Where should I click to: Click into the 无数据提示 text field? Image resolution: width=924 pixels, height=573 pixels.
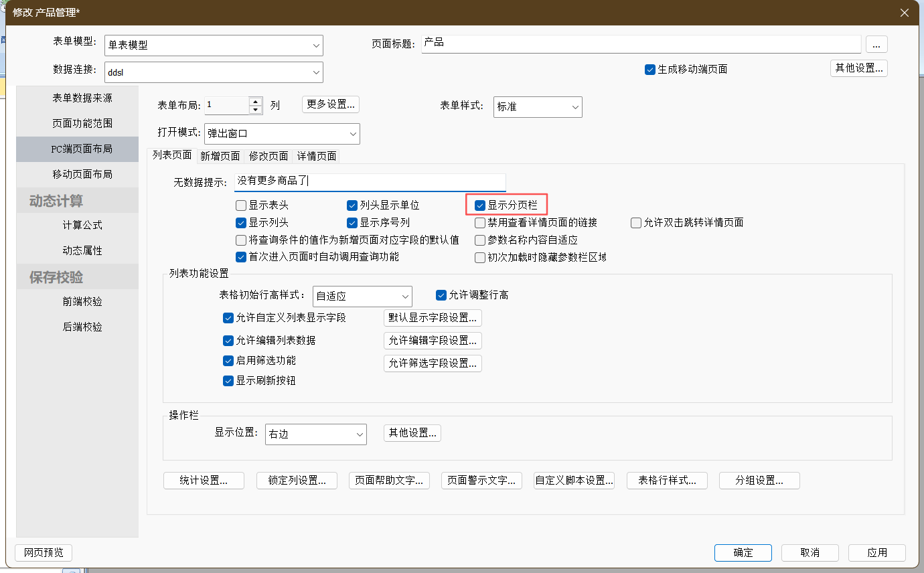pyautogui.click(x=370, y=181)
